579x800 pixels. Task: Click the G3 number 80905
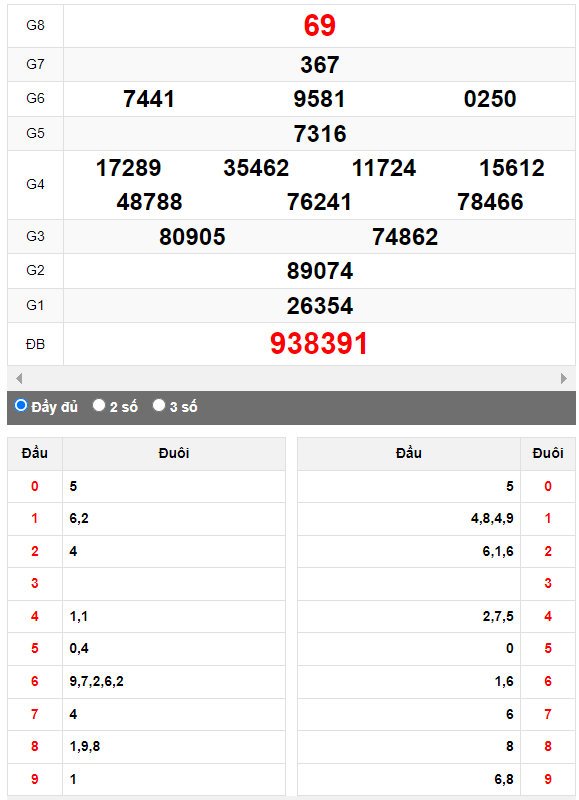click(x=192, y=237)
